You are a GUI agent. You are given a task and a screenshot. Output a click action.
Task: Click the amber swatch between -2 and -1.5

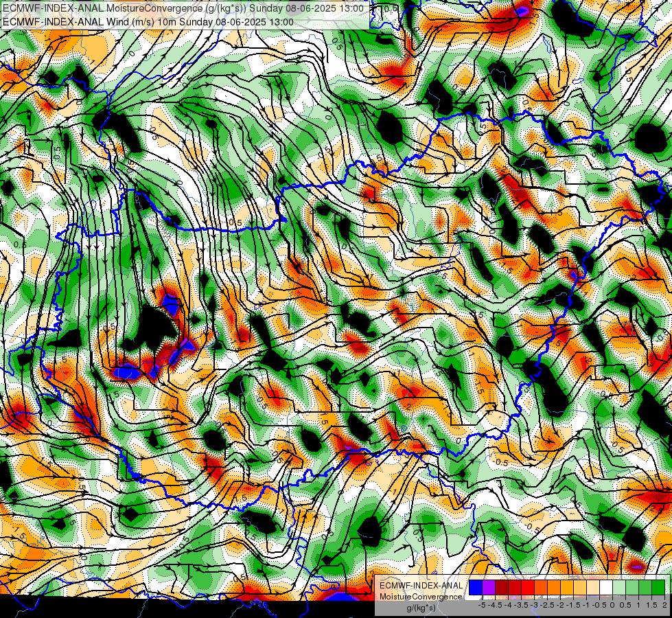click(x=567, y=587)
